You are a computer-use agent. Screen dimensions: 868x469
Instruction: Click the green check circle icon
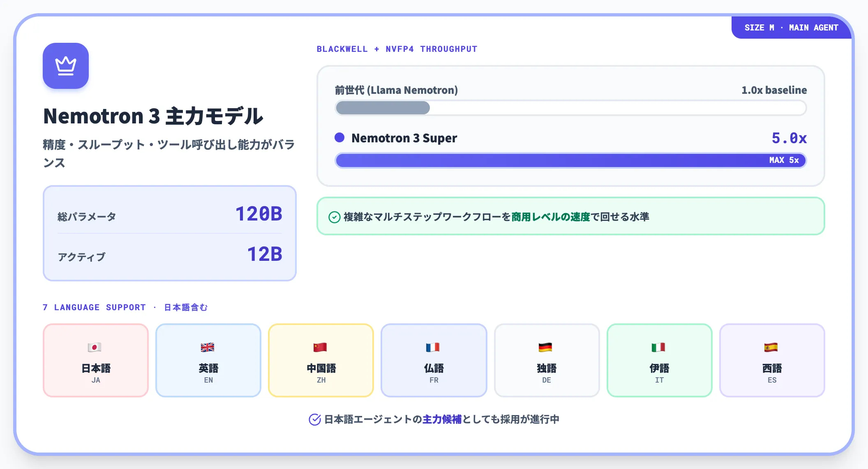click(x=335, y=217)
